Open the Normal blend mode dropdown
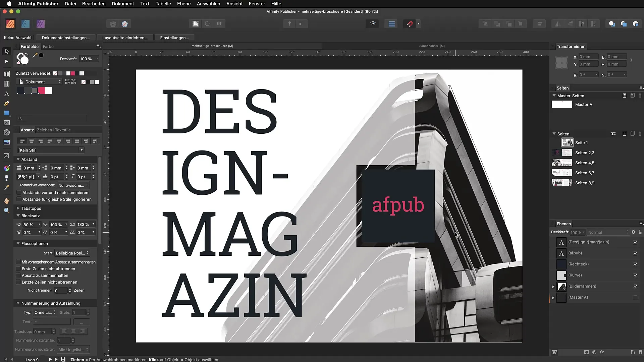Screen dimensions: 644x362 [608, 232]
